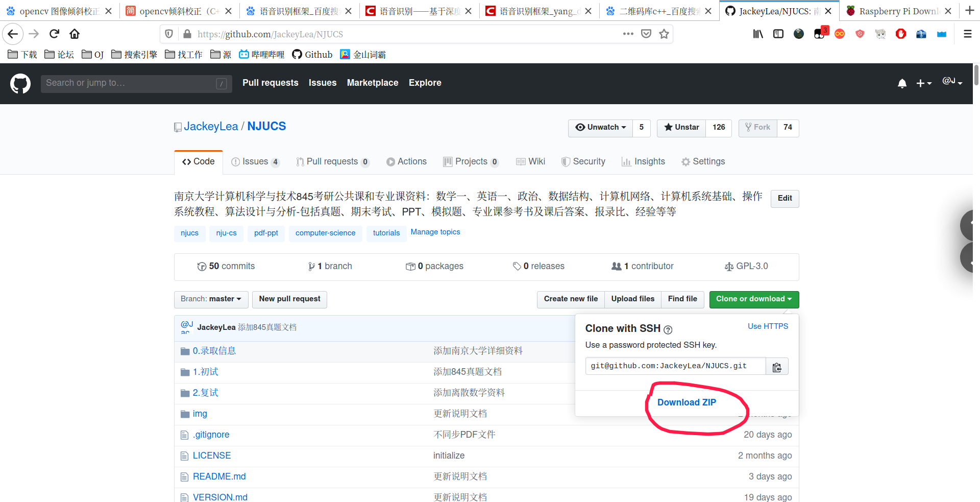Bookmark this page with star icon
This screenshot has height=502, width=980.
pos(664,34)
